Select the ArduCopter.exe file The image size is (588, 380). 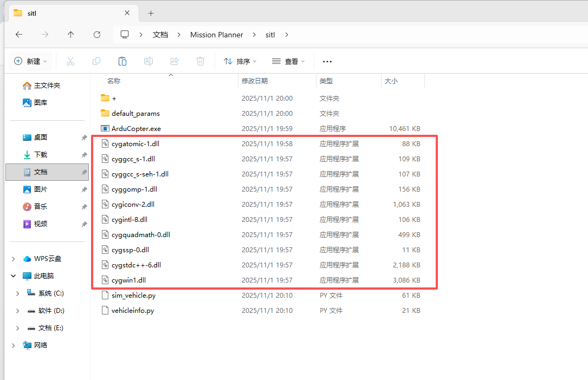pos(136,129)
